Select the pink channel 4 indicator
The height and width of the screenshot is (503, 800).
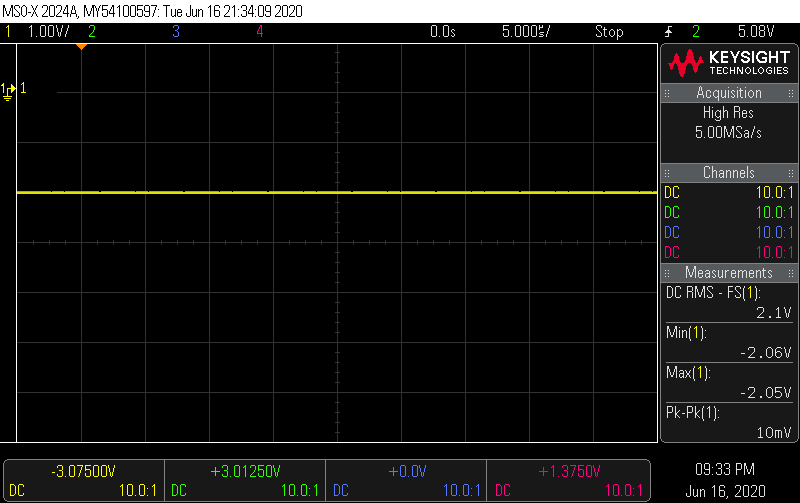click(260, 32)
